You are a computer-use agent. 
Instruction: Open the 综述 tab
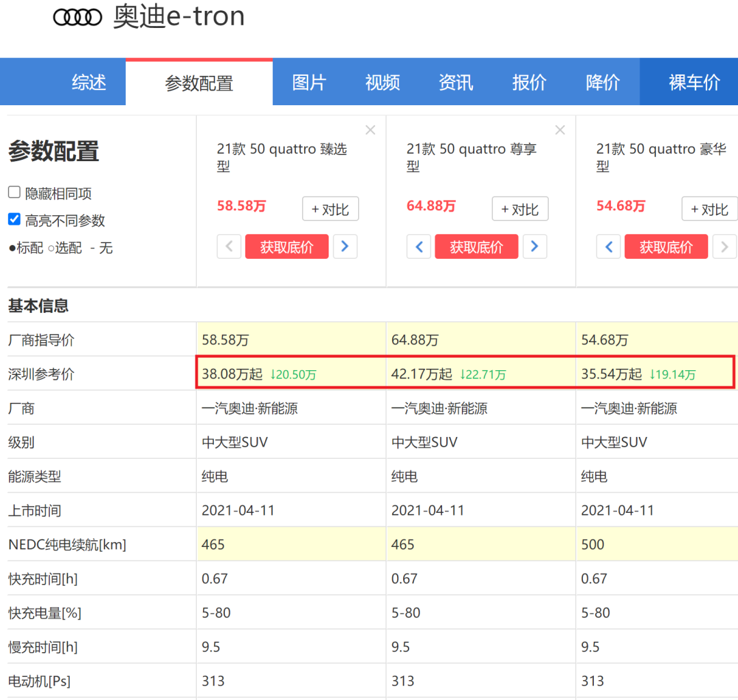click(x=89, y=83)
